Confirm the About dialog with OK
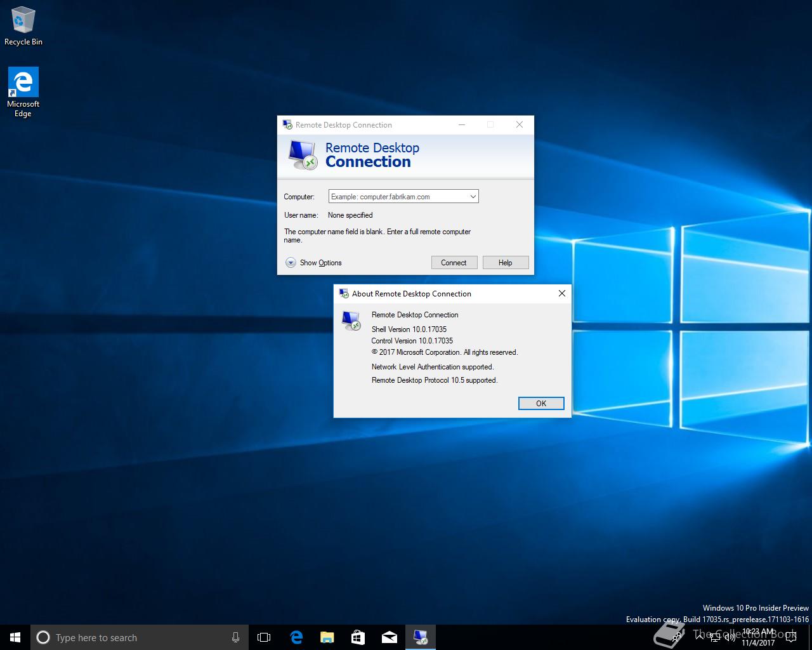The image size is (812, 650). [x=540, y=404]
